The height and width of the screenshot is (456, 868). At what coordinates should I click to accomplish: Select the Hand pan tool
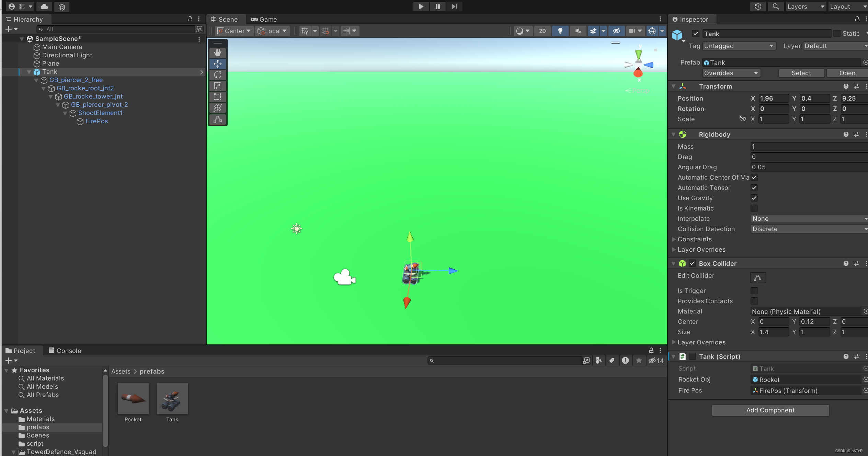(x=217, y=53)
